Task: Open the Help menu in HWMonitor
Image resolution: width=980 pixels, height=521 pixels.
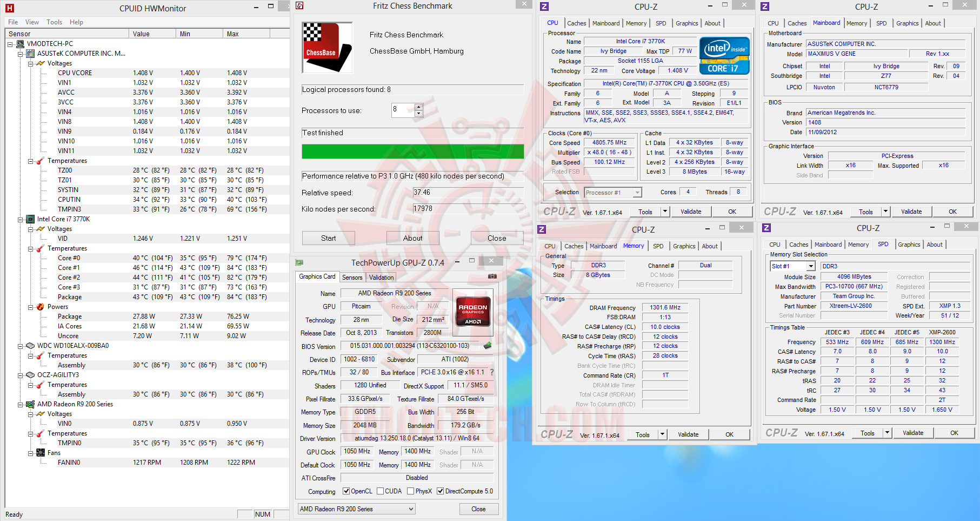Action: 76,22
